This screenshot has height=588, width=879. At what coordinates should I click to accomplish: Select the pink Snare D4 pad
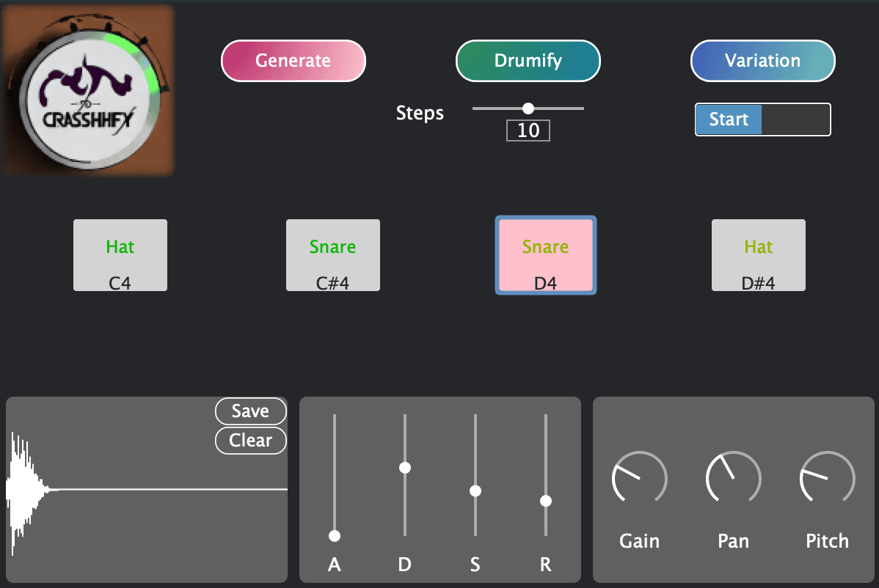[545, 255]
